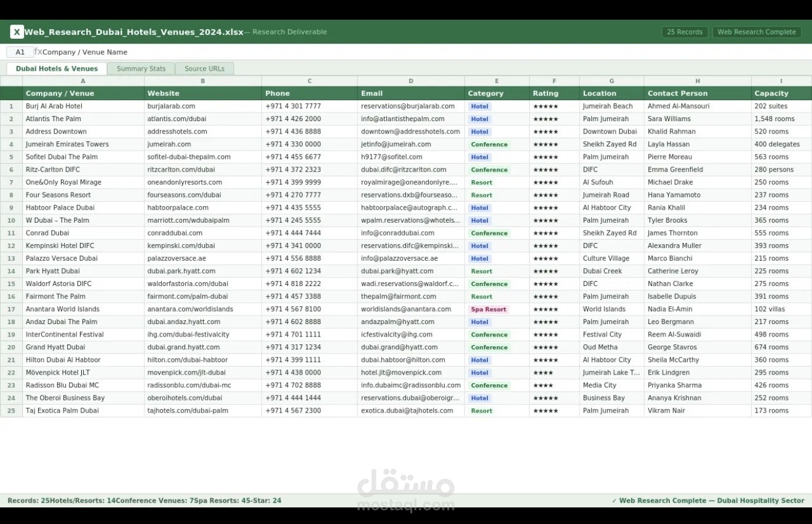Select the Burj Al Arab Hotel cell
812x524 pixels.
[x=83, y=106]
